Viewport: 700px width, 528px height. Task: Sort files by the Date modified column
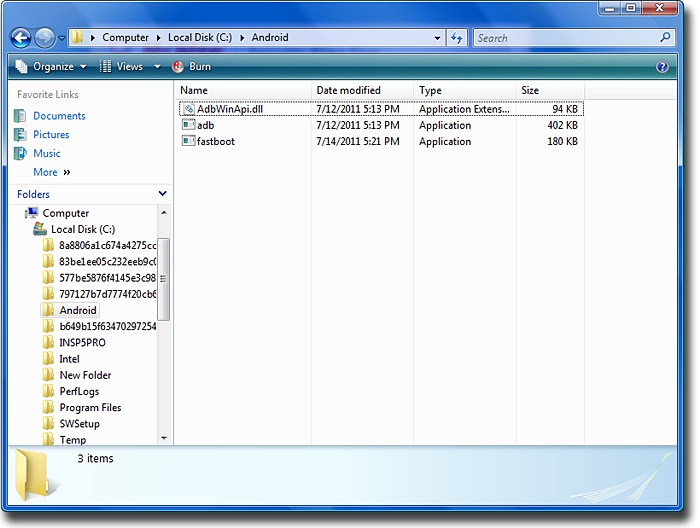click(348, 90)
